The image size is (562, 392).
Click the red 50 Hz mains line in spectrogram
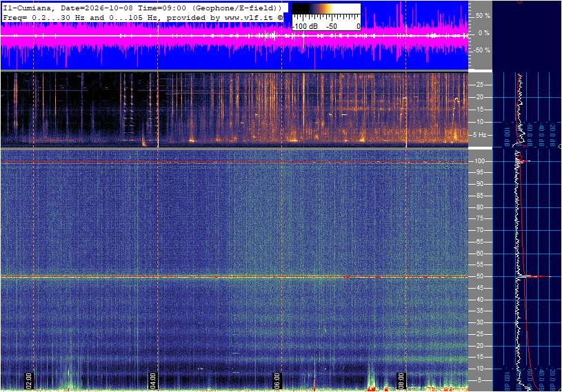pos(234,277)
